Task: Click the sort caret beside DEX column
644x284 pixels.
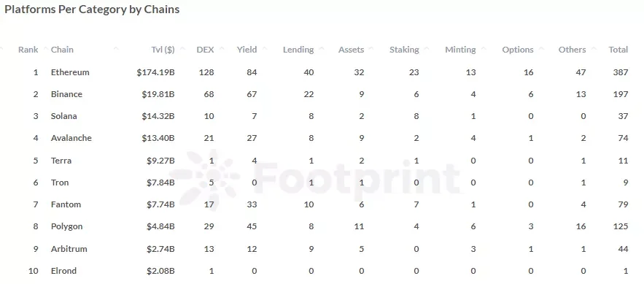Action: tap(222, 49)
